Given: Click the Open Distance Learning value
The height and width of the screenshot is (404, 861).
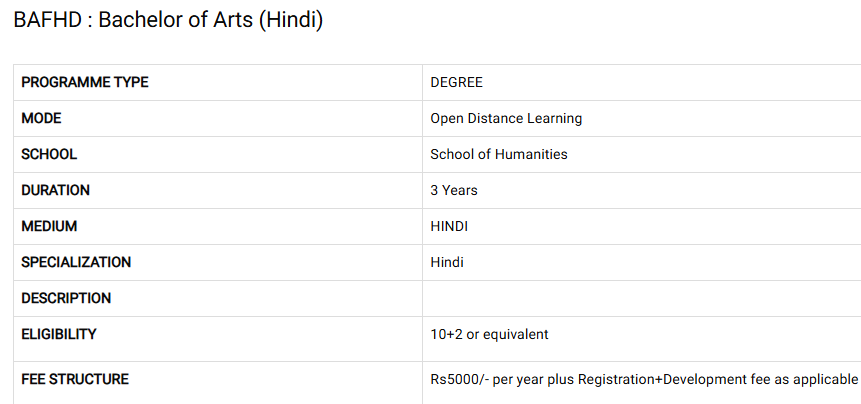Looking at the screenshot, I should click(506, 118).
